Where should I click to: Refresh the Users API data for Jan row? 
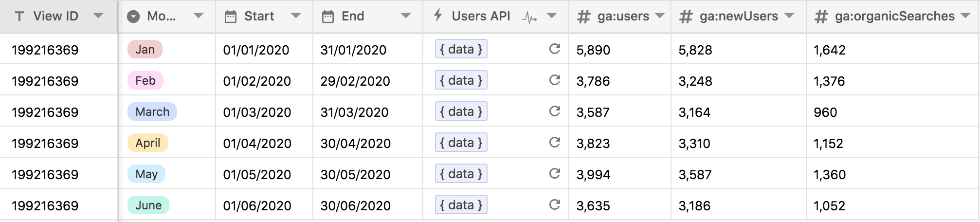pyautogui.click(x=555, y=49)
